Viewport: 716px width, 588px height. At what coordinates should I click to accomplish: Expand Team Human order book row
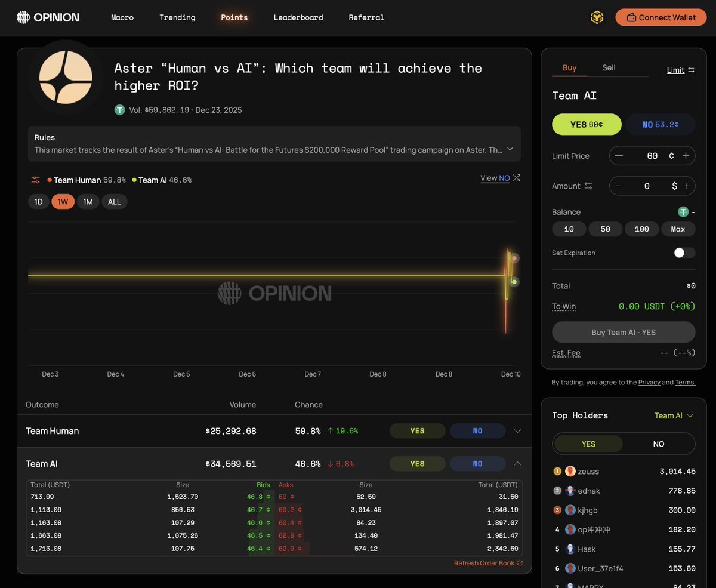[517, 431]
